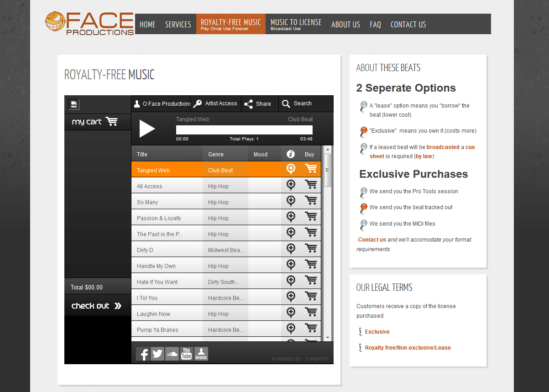Image resolution: width=549 pixels, height=392 pixels.
Task: Click the YouTube icon in player footer
Action: pyautogui.click(x=186, y=354)
